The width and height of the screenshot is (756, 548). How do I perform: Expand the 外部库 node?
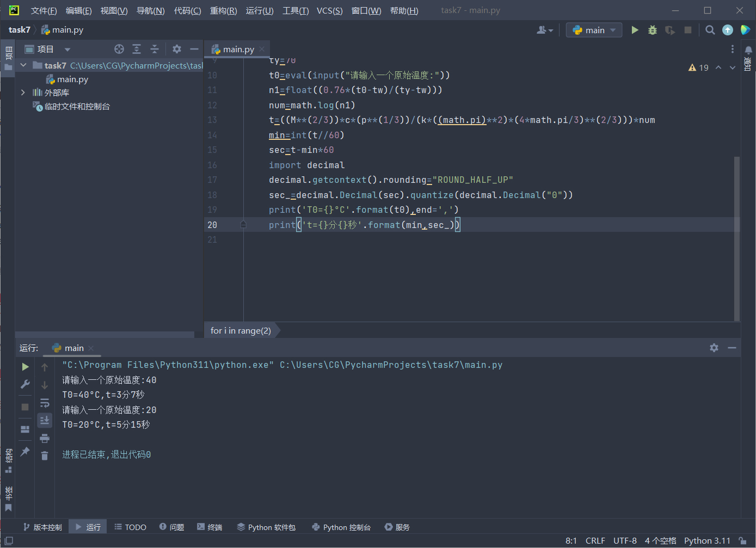(x=23, y=93)
